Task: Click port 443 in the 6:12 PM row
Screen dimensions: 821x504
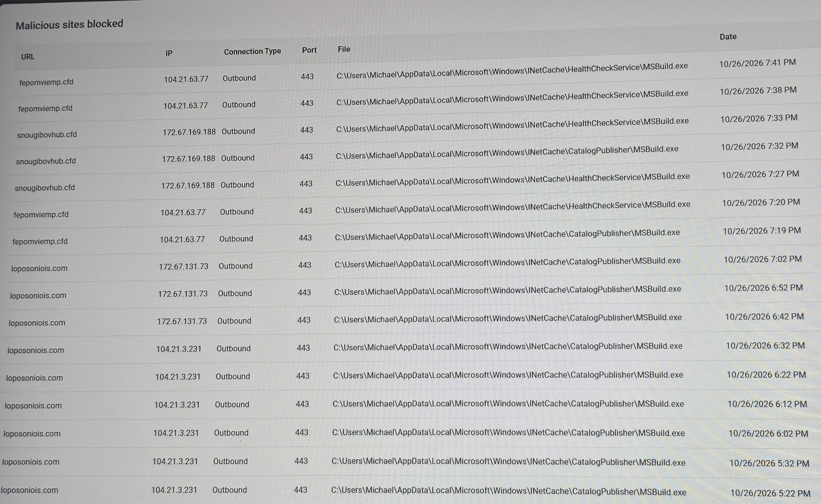Action: [x=302, y=404]
